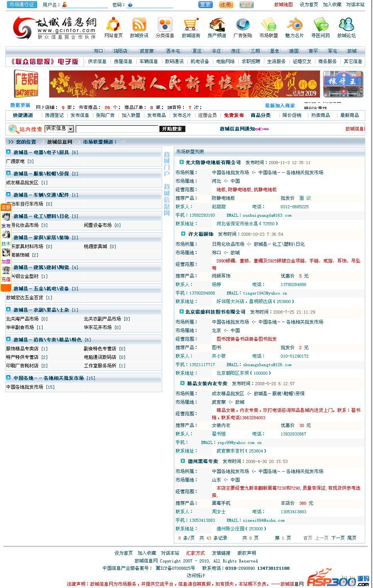Click the 访问统计 footer text
373x588 pixels.
click(x=196, y=576)
